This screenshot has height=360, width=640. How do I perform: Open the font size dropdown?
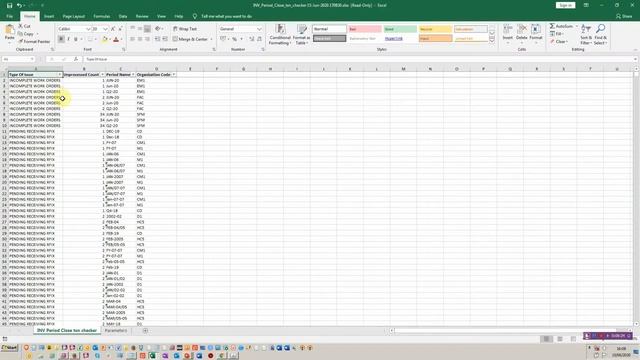pos(105,29)
